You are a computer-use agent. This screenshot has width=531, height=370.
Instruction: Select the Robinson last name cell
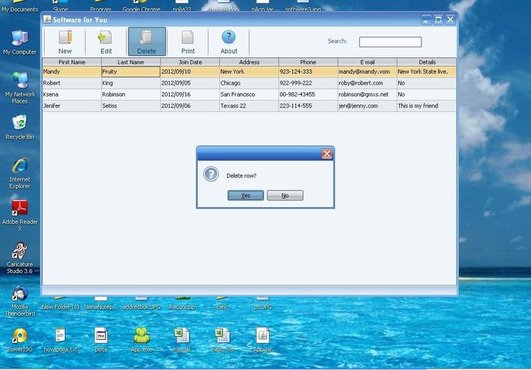(131, 94)
